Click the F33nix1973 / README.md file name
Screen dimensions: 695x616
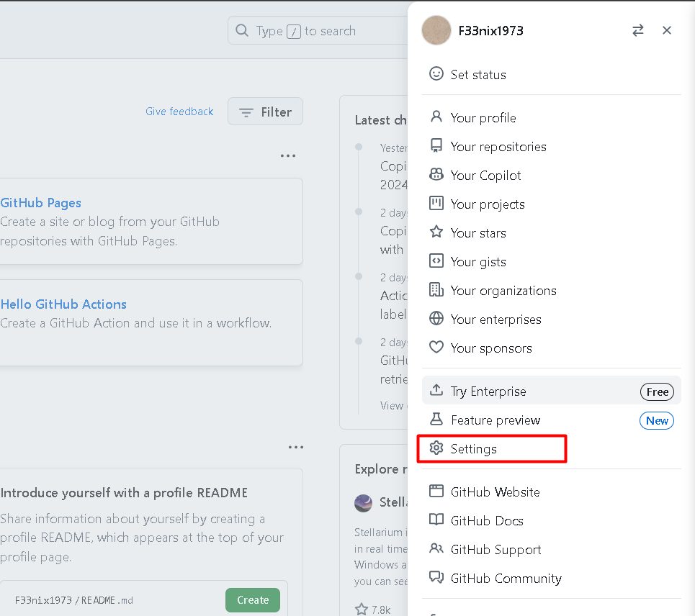pyautogui.click(x=73, y=600)
